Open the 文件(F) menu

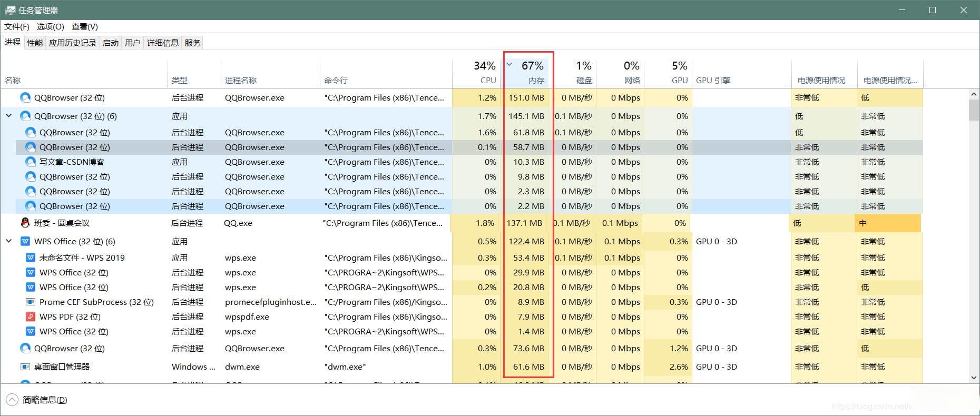(17, 26)
